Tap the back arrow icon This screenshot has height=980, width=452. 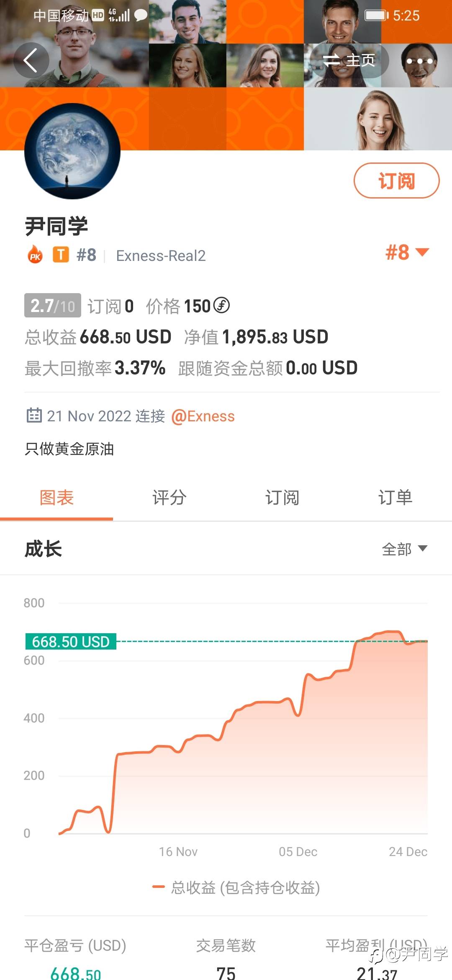[x=31, y=60]
